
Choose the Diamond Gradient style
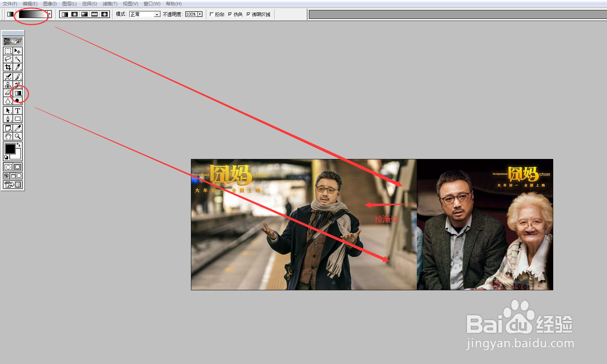(104, 14)
